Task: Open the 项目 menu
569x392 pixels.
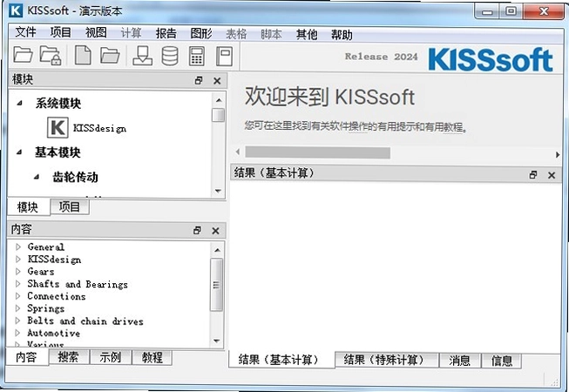Action: (x=60, y=32)
